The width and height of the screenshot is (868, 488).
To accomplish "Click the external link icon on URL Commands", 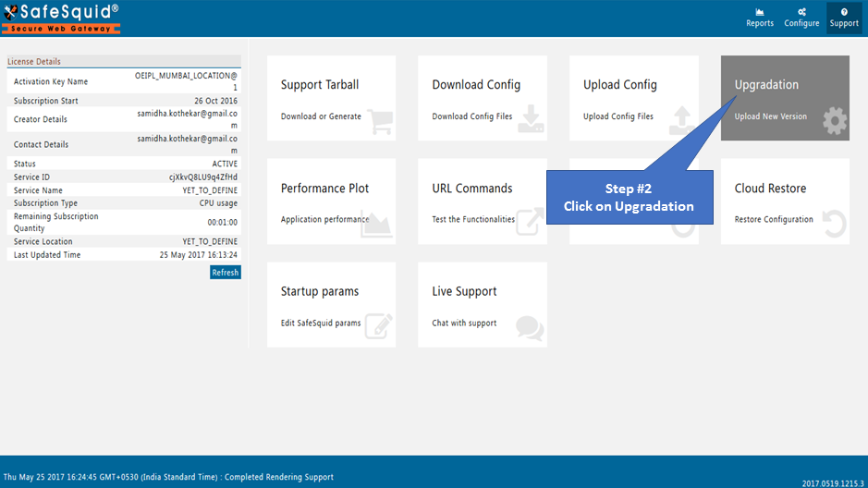I will (x=530, y=223).
